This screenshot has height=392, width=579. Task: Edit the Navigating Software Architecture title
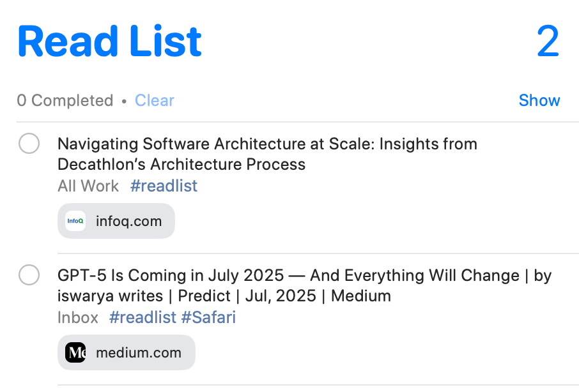click(267, 154)
